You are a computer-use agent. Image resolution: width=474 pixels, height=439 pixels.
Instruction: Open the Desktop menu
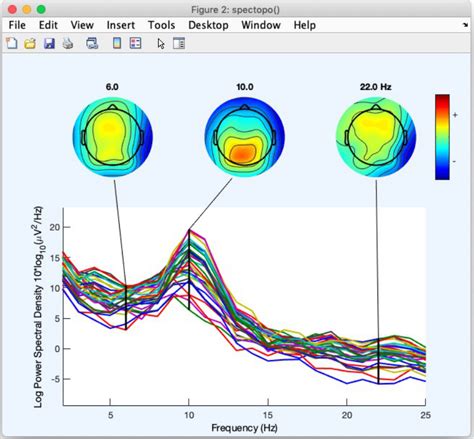pyautogui.click(x=208, y=25)
